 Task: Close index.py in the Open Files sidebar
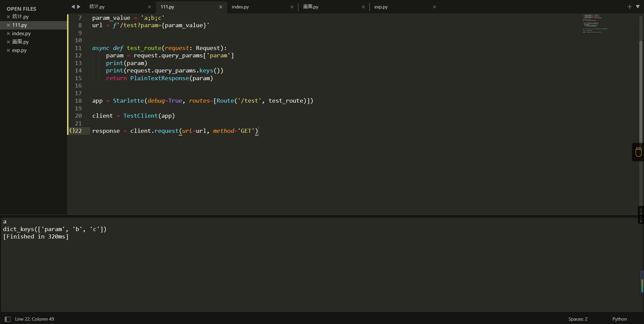8,34
